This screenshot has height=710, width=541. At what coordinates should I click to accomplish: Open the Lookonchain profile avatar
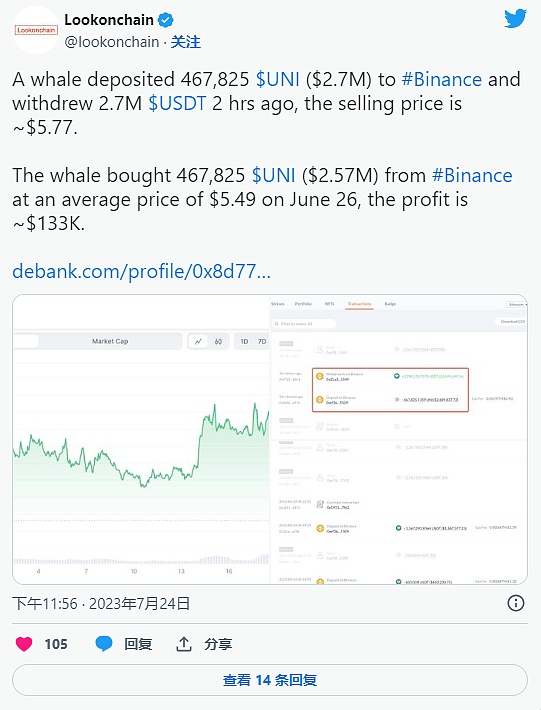click(36, 30)
